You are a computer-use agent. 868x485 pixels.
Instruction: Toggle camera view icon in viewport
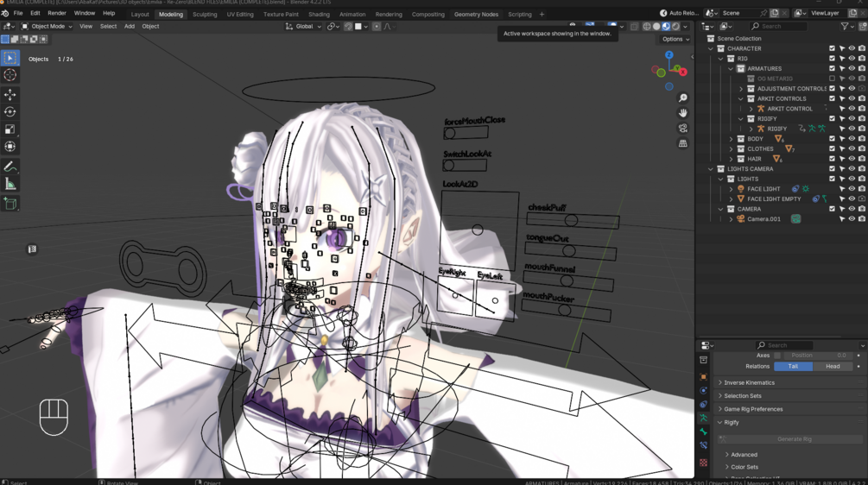tap(683, 129)
